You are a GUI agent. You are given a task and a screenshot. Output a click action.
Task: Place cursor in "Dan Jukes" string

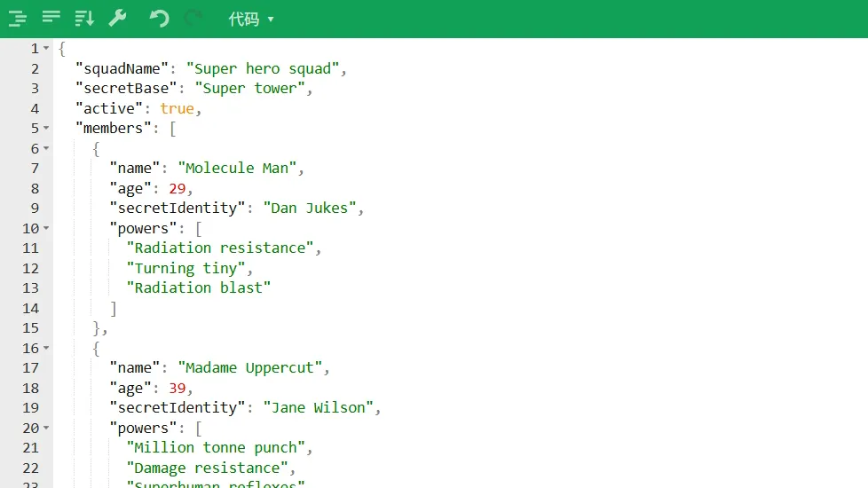(x=310, y=208)
